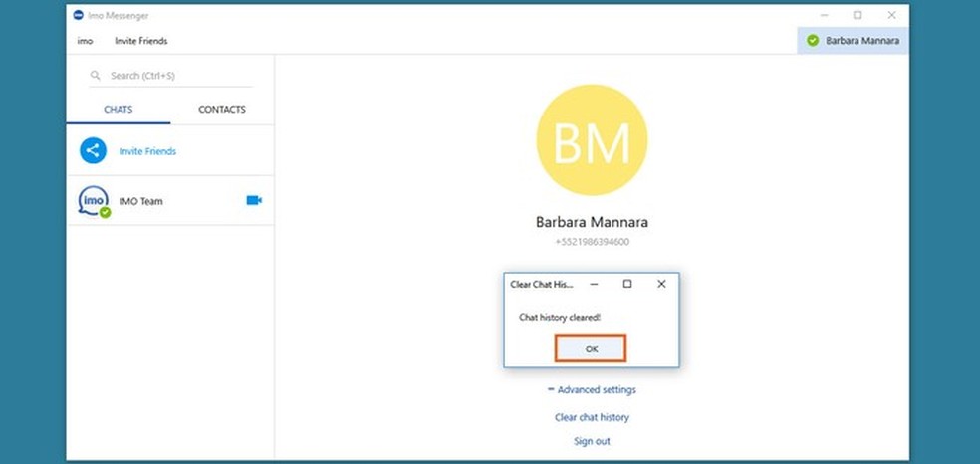
Task: Switch to the CONTACTS tab
Action: tap(222, 110)
